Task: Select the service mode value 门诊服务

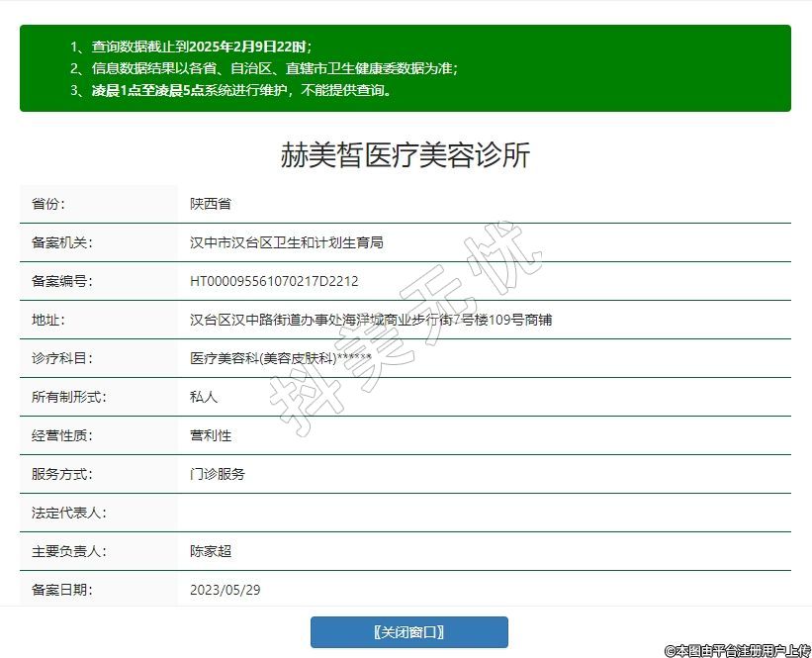Action: coord(218,474)
